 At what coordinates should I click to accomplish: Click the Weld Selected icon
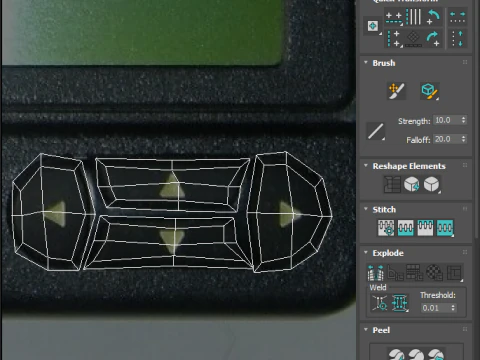(x=399, y=303)
